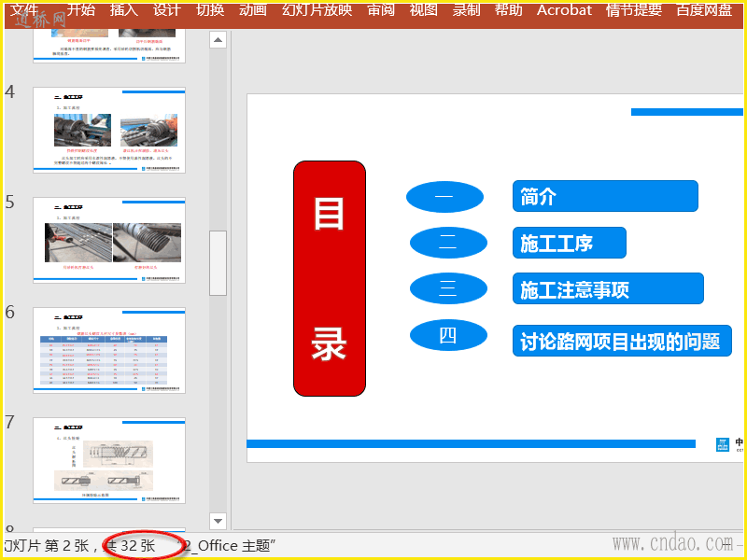Open the 审阅 ribbon tab
The height and width of the screenshot is (560, 747).
pos(381,9)
